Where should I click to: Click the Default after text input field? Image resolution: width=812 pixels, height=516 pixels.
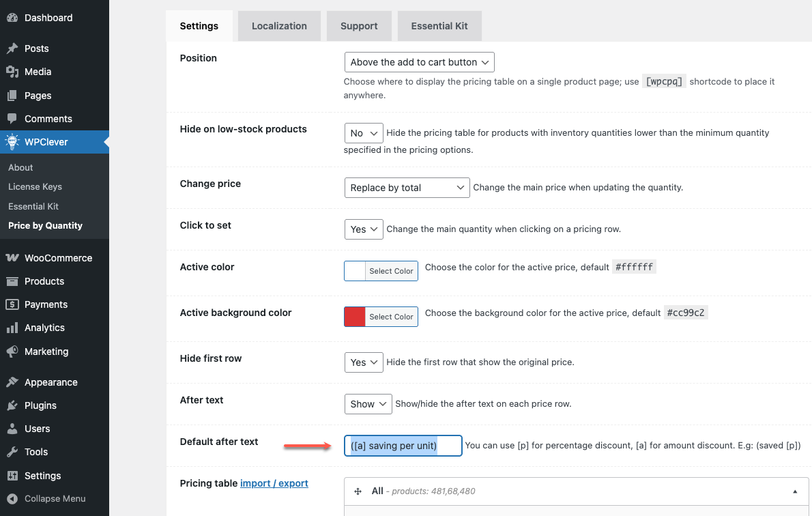(x=403, y=446)
